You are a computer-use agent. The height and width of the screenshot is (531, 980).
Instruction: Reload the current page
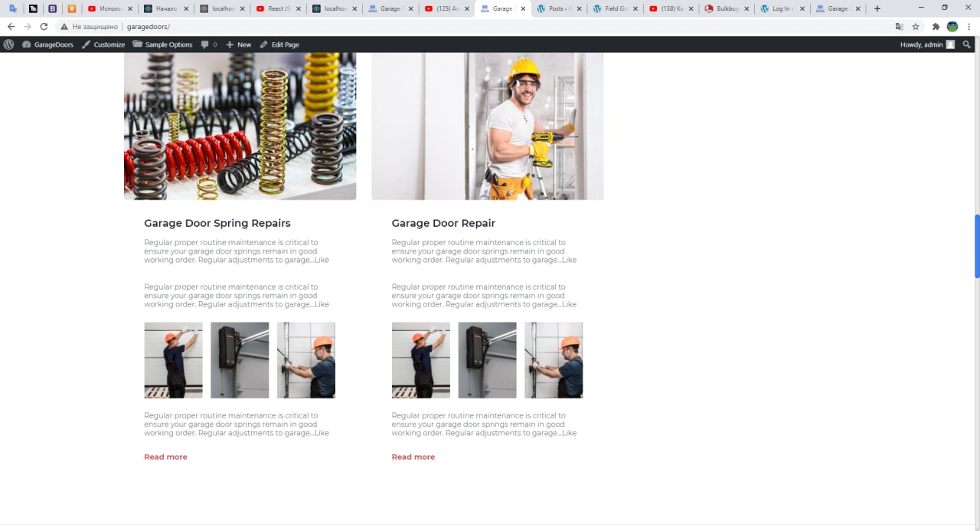coord(44,26)
